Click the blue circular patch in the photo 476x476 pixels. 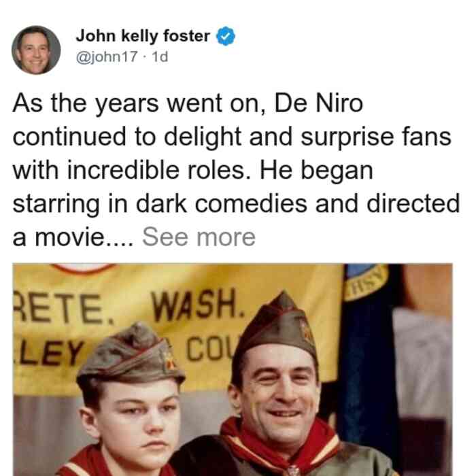[366, 281]
